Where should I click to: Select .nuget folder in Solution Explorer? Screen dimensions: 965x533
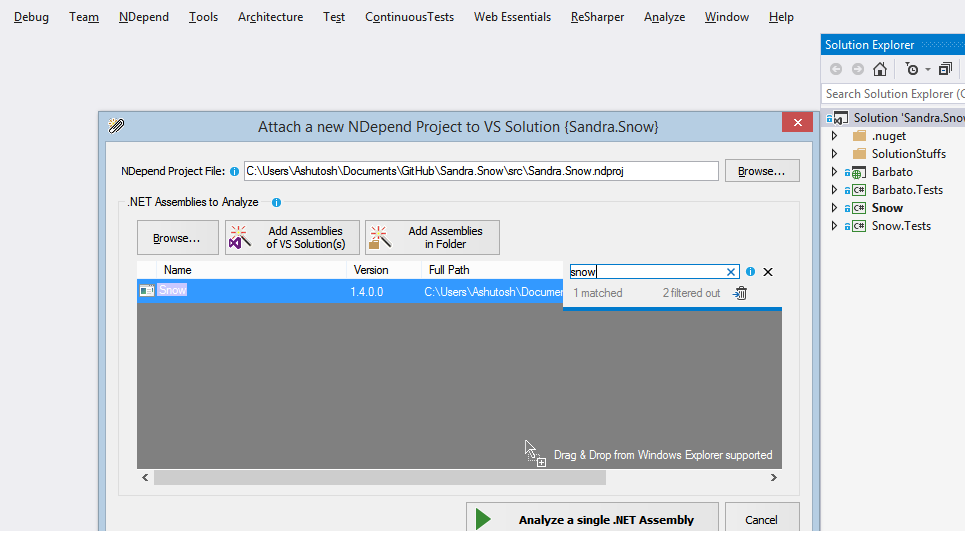click(x=889, y=136)
